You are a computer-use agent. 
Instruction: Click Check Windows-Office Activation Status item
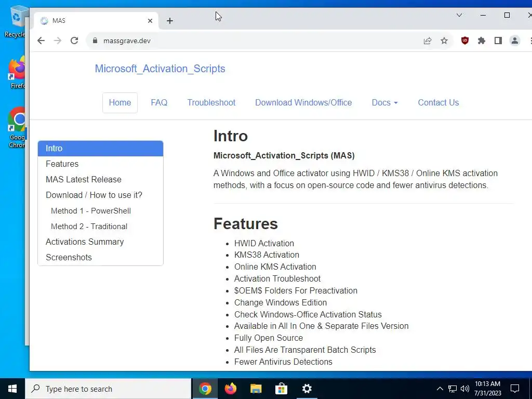308,314
